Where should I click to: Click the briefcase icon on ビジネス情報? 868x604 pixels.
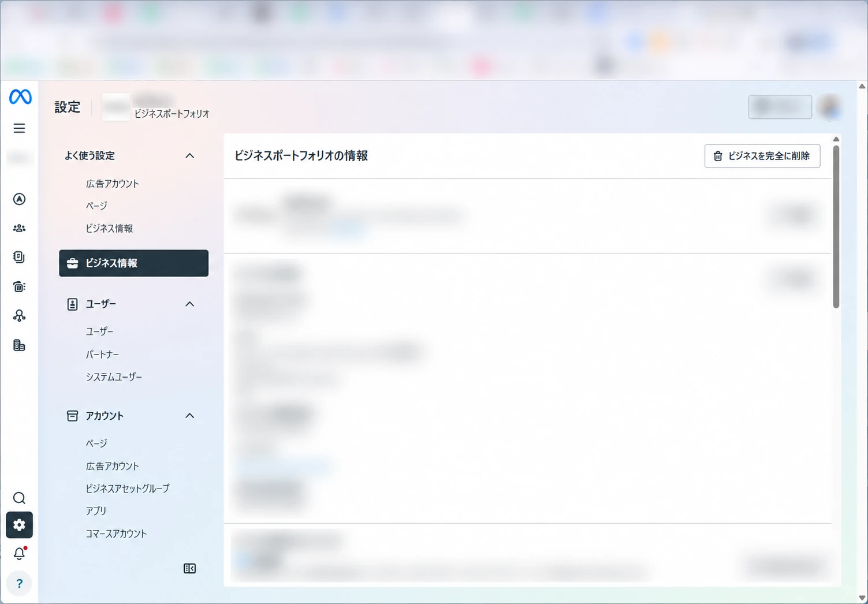coord(72,263)
